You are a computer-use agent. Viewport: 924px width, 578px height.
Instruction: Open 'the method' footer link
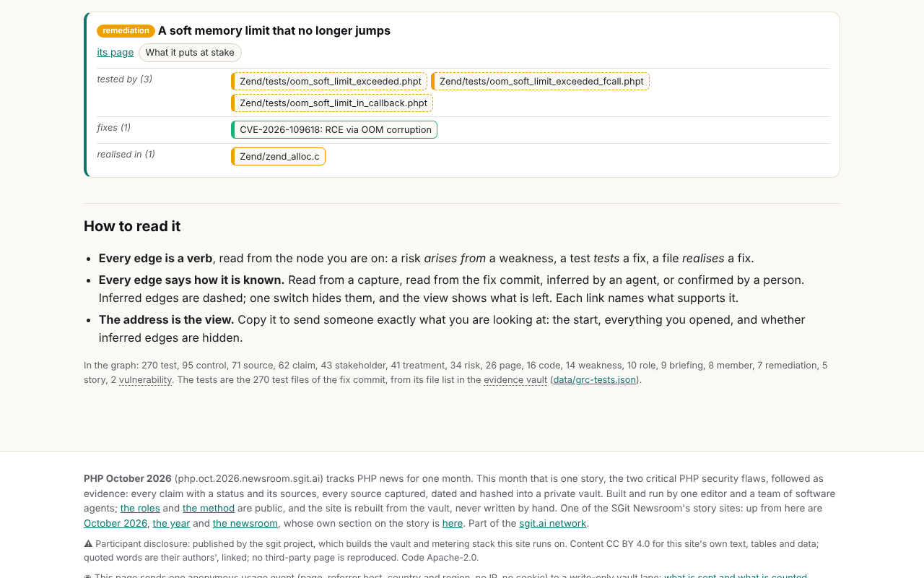pos(209,509)
